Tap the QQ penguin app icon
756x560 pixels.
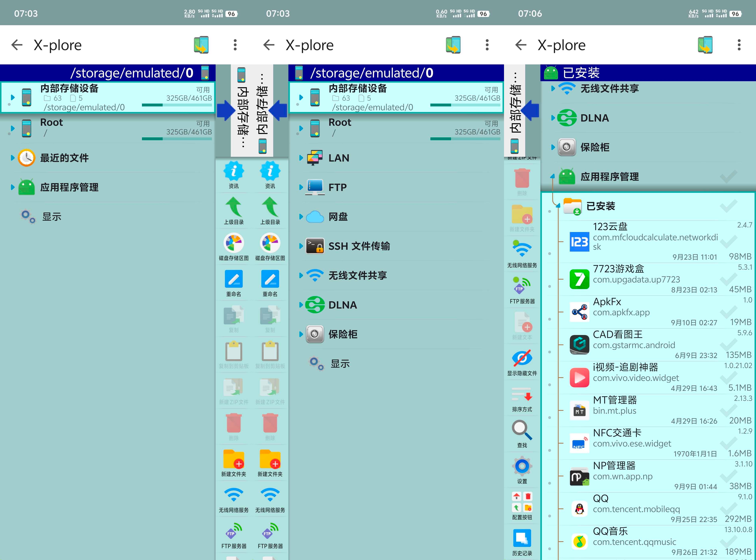click(579, 509)
